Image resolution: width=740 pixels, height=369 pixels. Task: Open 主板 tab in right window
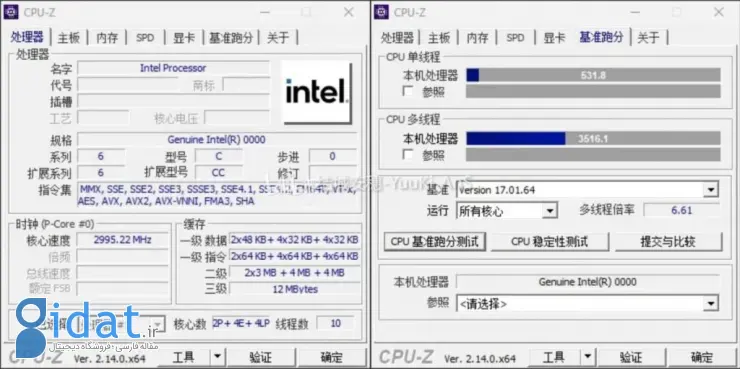pyautogui.click(x=439, y=38)
